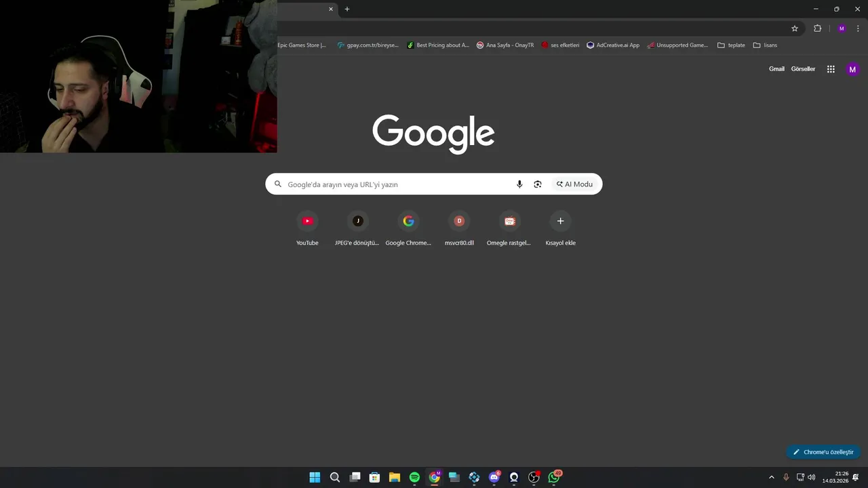Click the microphone tray icon
The width and height of the screenshot is (868, 488).
(786, 477)
